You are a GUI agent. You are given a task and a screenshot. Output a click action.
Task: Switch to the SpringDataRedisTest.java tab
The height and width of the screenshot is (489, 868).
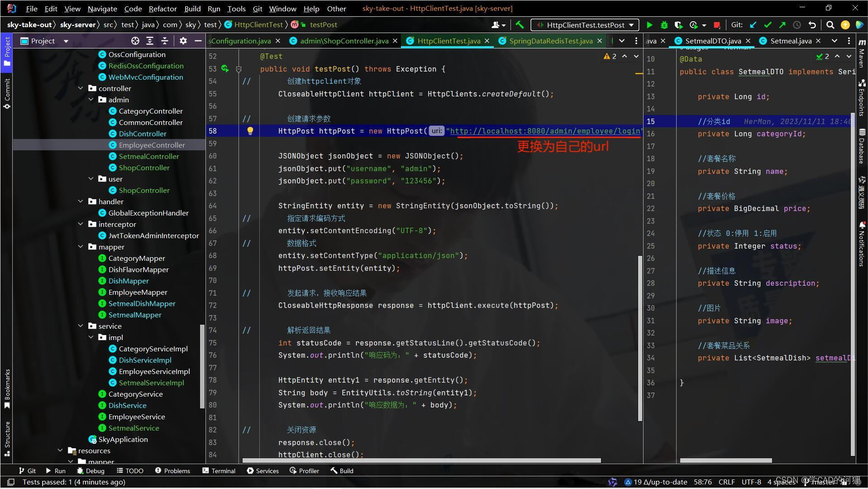tap(551, 41)
